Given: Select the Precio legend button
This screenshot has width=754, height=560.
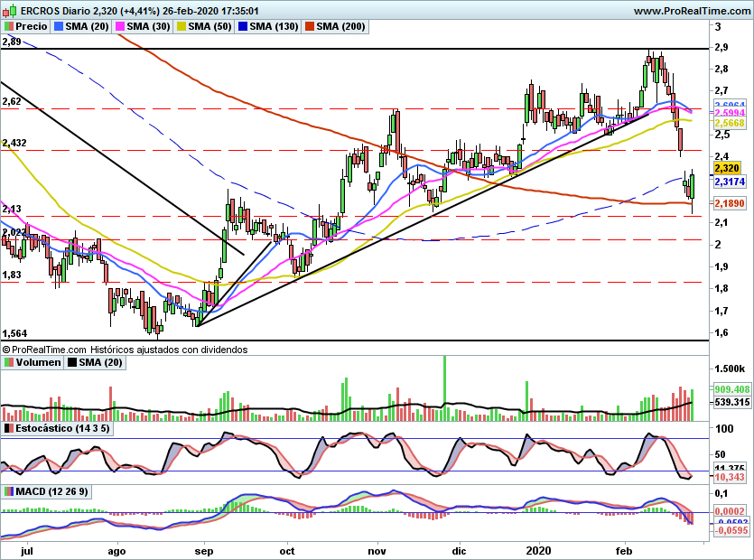Looking at the screenshot, I should pyautogui.click(x=25, y=26).
